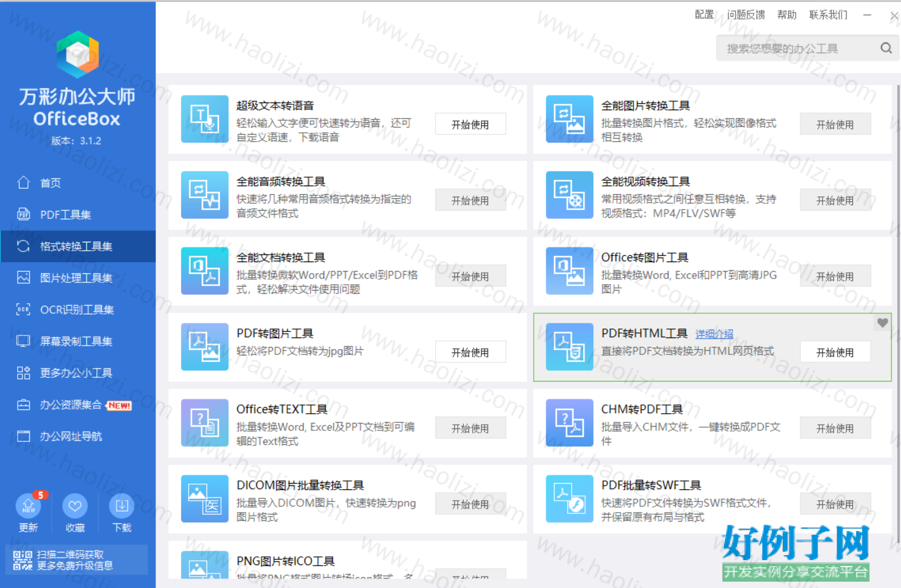Click 开始使用 for 全能视频转换工具
Viewport: 901px width, 588px height.
[x=835, y=200]
